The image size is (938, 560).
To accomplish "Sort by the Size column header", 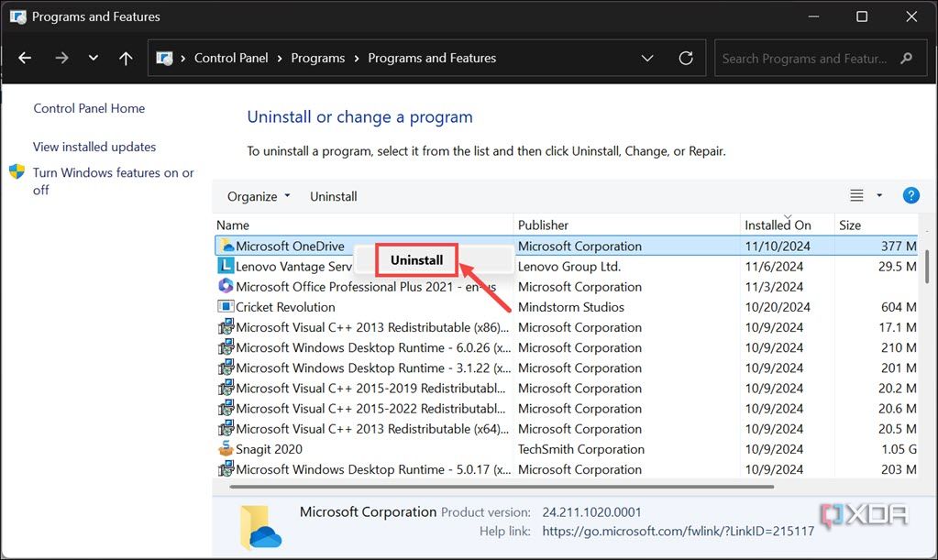I will pos(877,225).
